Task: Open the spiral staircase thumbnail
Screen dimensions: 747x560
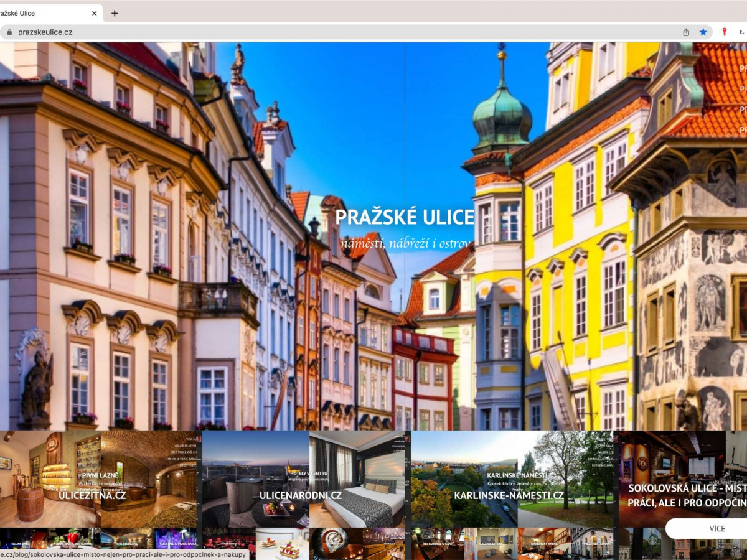Action: coord(336,544)
